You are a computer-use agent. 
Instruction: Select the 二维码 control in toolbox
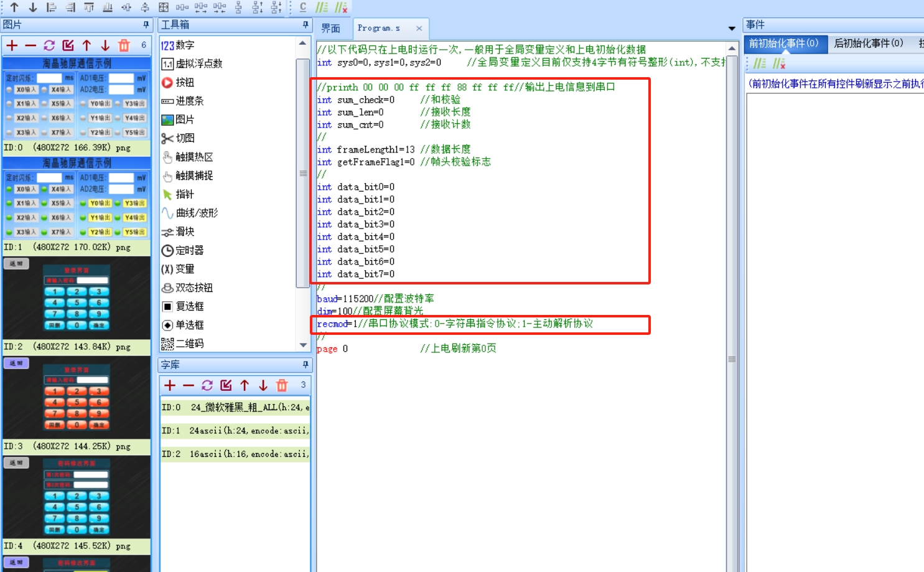[x=182, y=344]
